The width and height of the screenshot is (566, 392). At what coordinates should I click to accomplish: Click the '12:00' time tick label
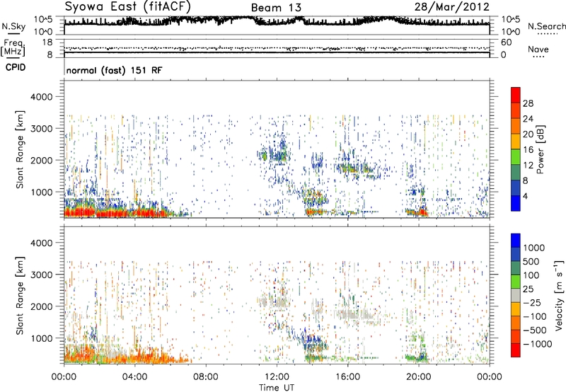click(x=277, y=377)
